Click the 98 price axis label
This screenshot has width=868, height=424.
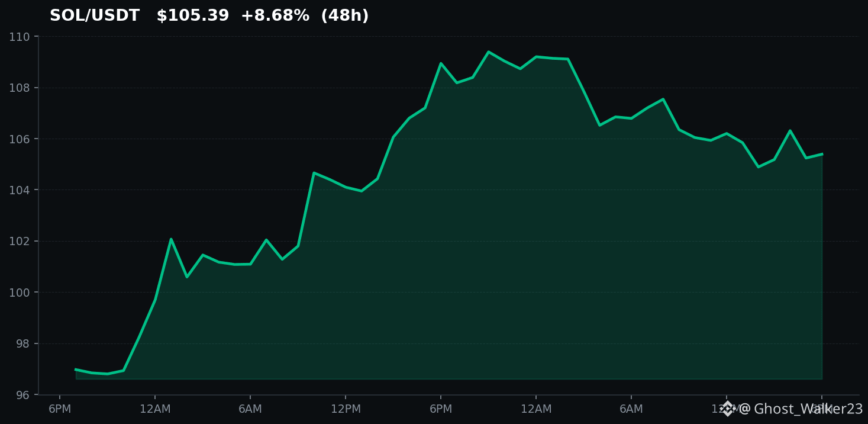pos(23,344)
